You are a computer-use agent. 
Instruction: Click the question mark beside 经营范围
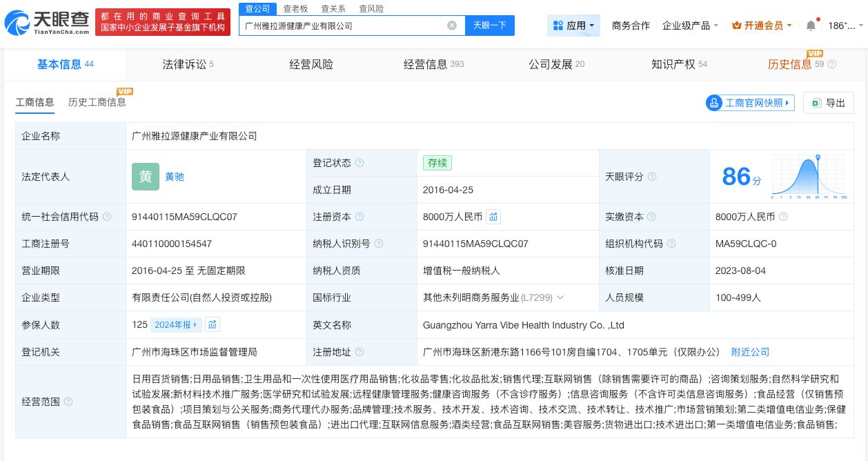[68, 402]
